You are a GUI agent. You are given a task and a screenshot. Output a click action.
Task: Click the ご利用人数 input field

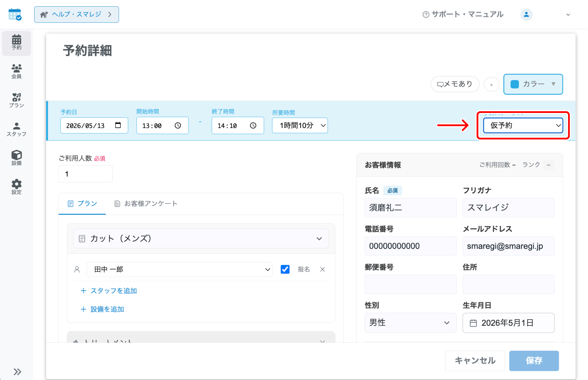click(86, 174)
